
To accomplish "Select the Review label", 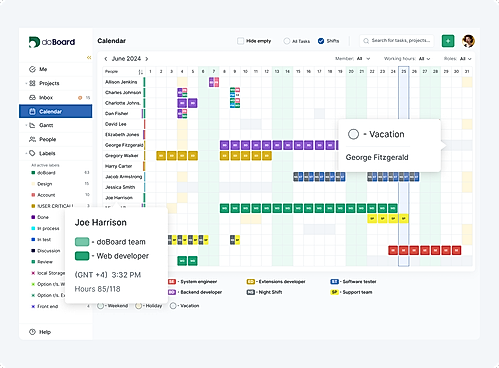I will (x=45, y=262).
